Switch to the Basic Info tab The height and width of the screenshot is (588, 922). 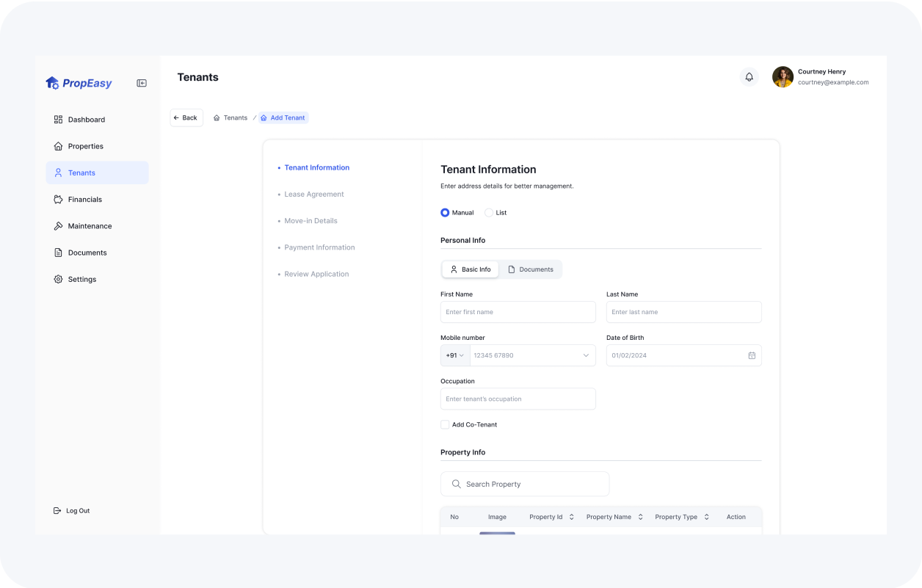pos(470,269)
